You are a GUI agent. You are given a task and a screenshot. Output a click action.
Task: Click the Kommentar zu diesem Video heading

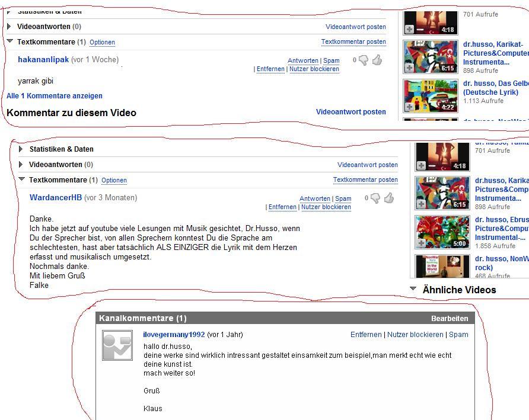pyautogui.click(x=71, y=113)
